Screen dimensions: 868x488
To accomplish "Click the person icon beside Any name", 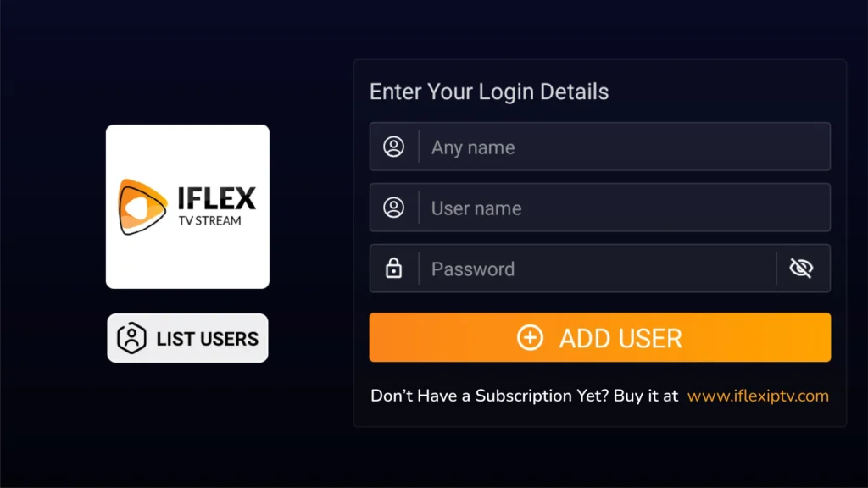I will (x=393, y=146).
